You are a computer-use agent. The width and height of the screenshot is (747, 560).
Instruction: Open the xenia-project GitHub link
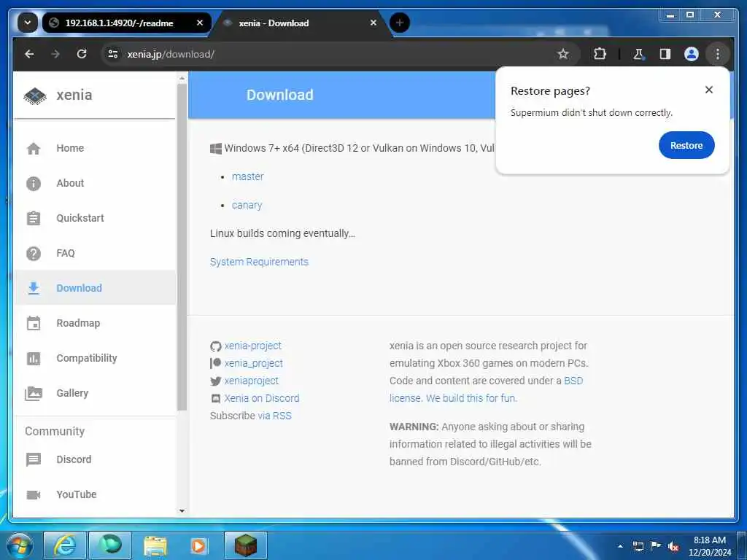point(253,346)
